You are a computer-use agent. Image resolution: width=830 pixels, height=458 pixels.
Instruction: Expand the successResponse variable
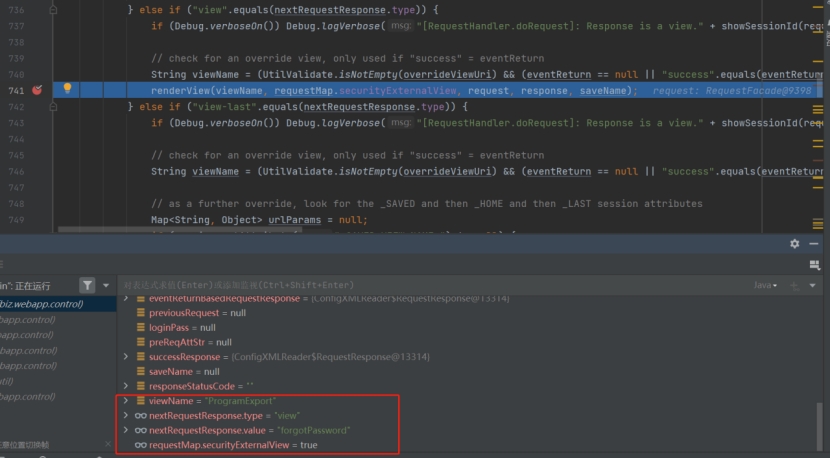click(x=126, y=356)
